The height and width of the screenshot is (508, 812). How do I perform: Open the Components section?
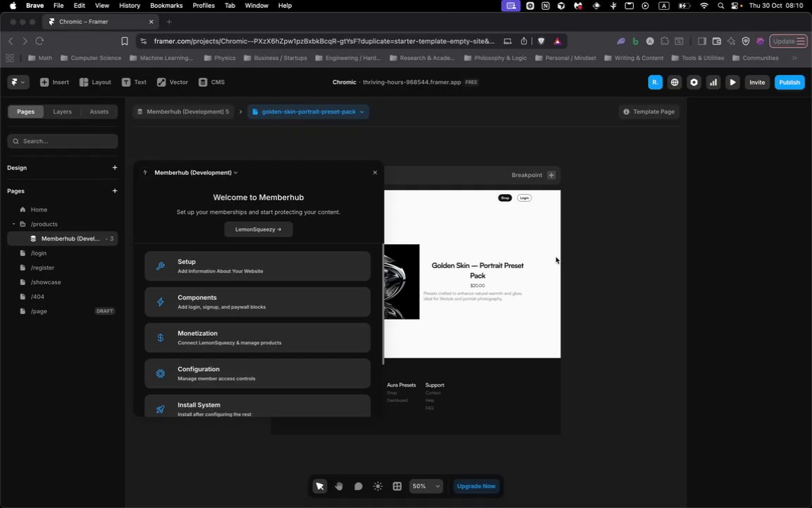(x=257, y=302)
